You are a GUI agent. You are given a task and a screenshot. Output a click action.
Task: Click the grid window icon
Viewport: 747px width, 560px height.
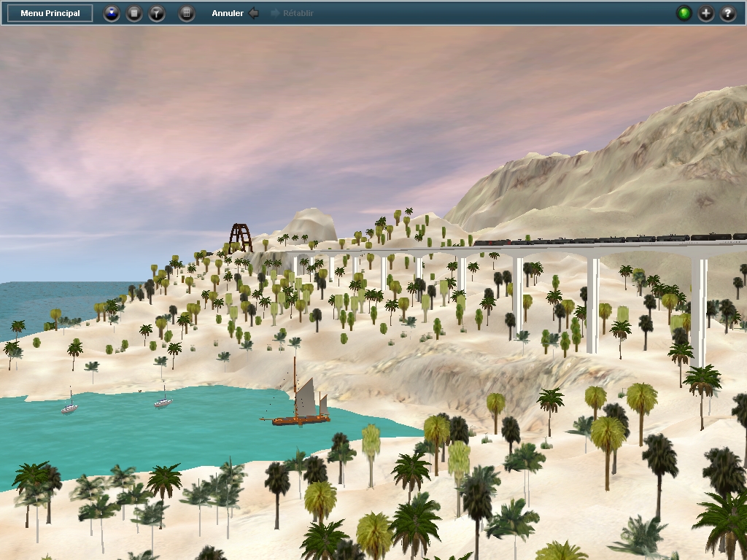187,13
